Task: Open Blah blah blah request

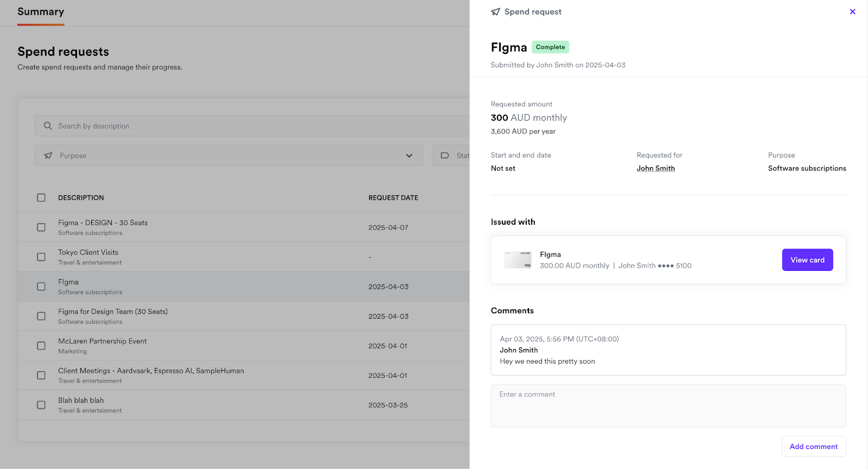Action: [81, 400]
